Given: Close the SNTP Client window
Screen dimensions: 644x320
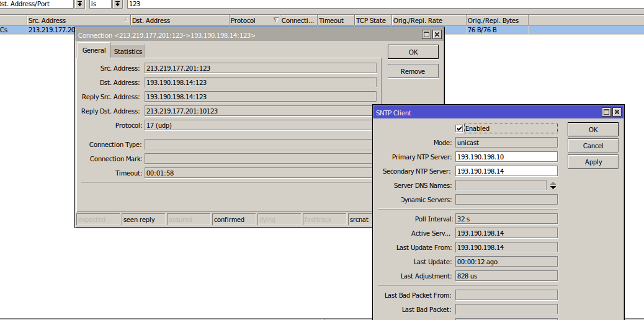Looking at the screenshot, I should (x=617, y=112).
